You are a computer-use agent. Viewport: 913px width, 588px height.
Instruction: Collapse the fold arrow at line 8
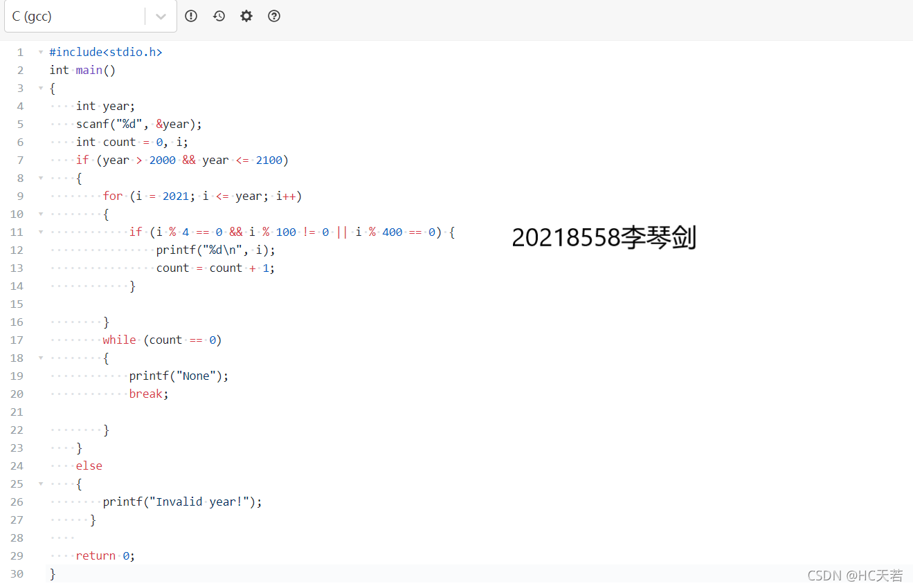41,178
